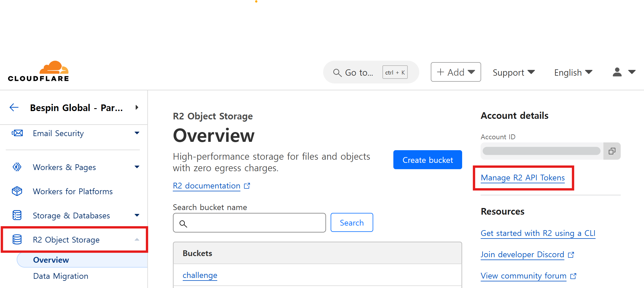Click the Create bucket button
Image resolution: width=644 pixels, height=288 pixels.
click(427, 160)
